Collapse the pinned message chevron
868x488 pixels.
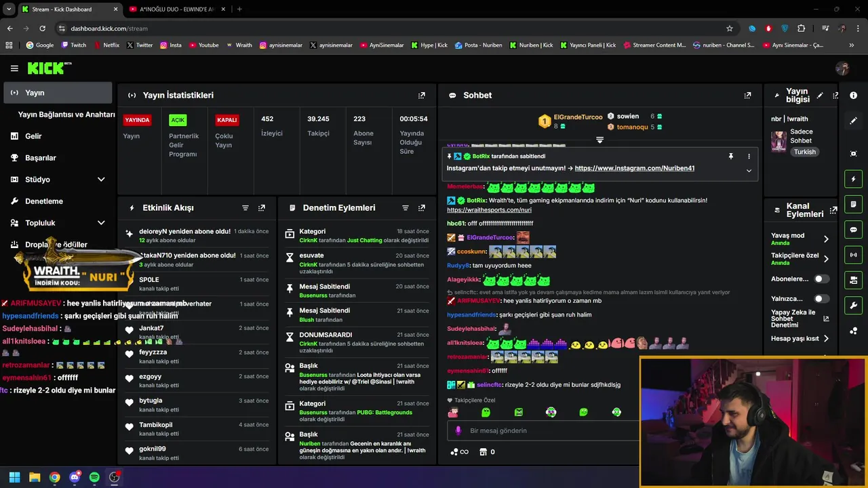[749, 170]
